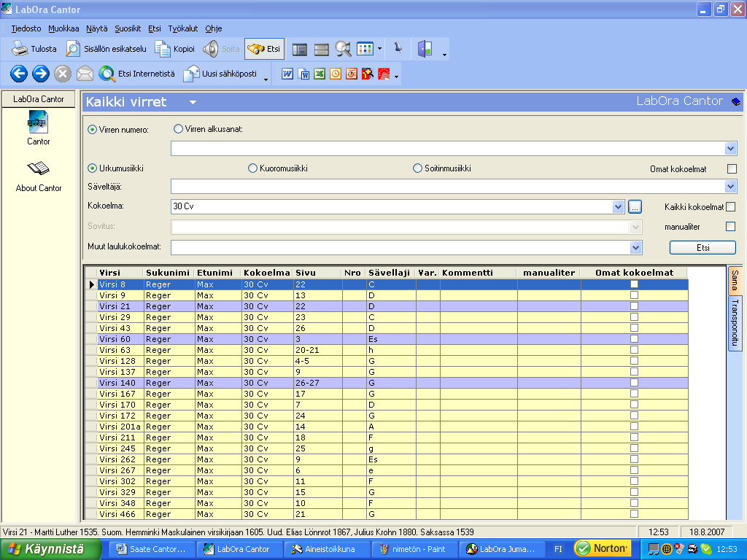Expand toolbar options arrow after door icon

444,54
